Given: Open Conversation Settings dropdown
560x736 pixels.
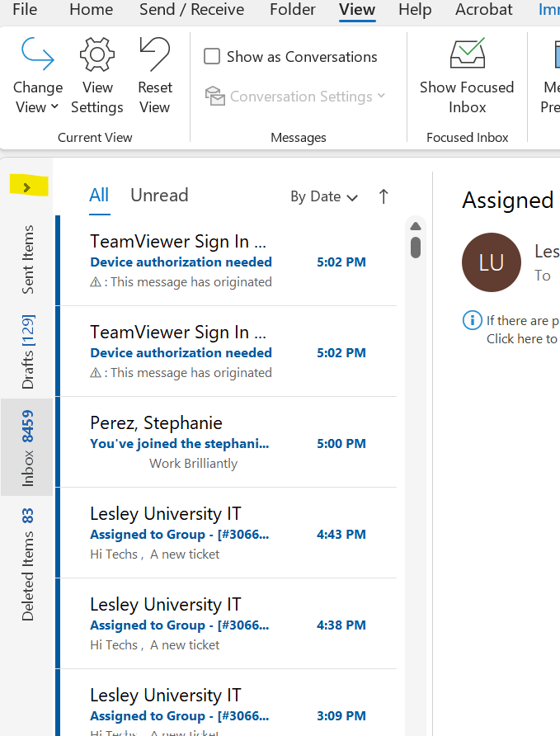Looking at the screenshot, I should [x=295, y=97].
